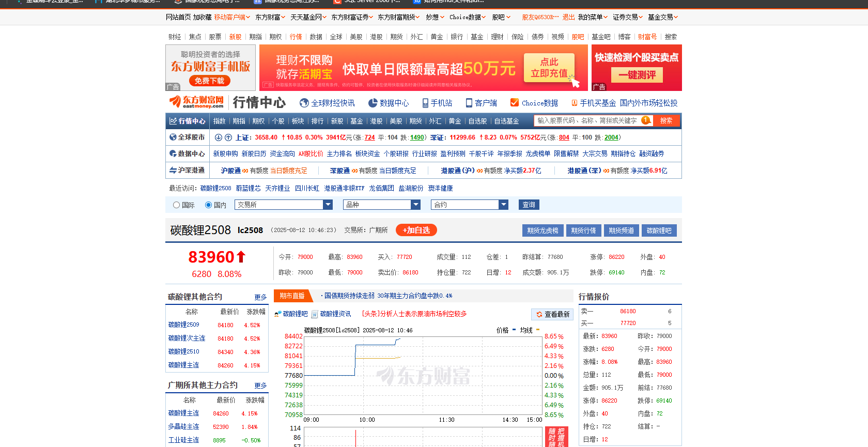
Task: Click the 手机买基金 orange icon
Action: pyautogui.click(x=574, y=103)
